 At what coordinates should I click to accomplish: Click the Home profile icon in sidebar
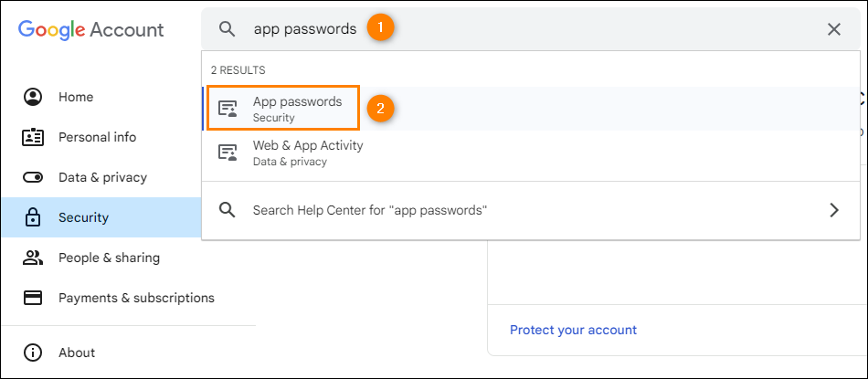33,97
